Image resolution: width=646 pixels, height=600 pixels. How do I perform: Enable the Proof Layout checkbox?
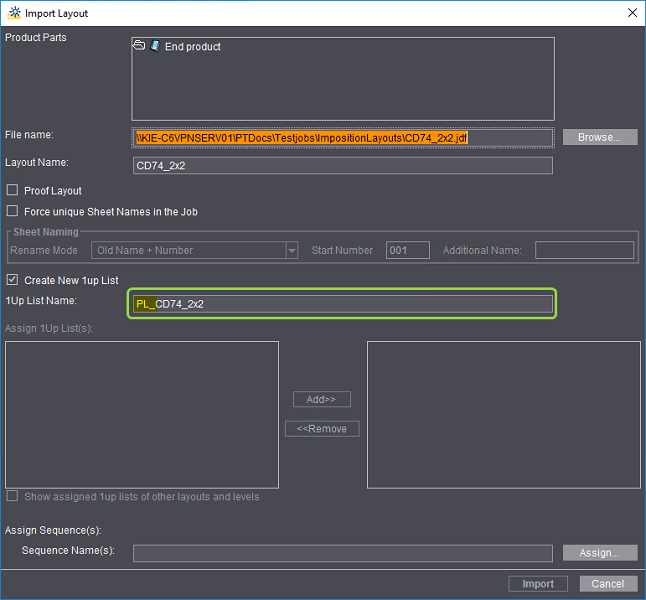[x=13, y=191]
